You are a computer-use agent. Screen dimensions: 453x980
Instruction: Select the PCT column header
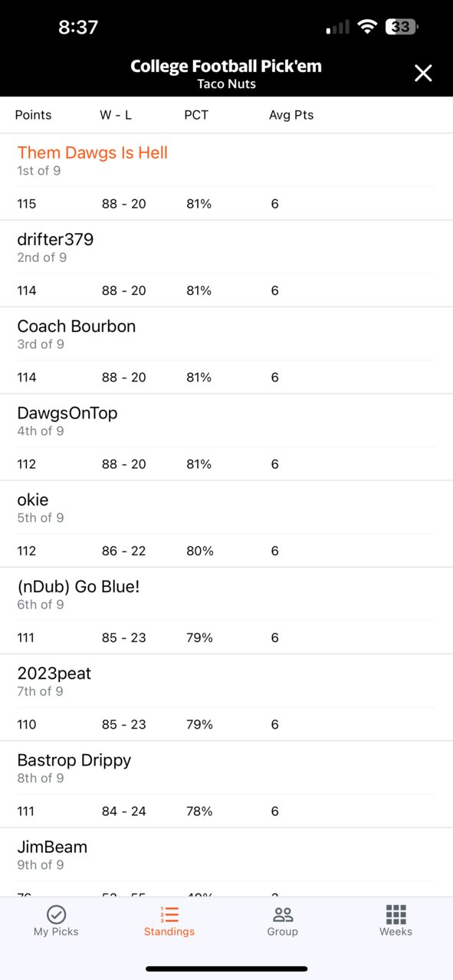(196, 115)
